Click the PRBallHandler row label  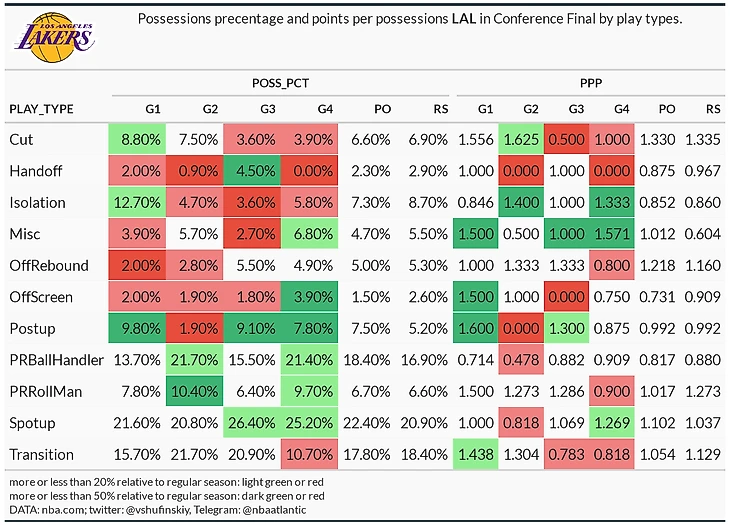[x=56, y=360]
